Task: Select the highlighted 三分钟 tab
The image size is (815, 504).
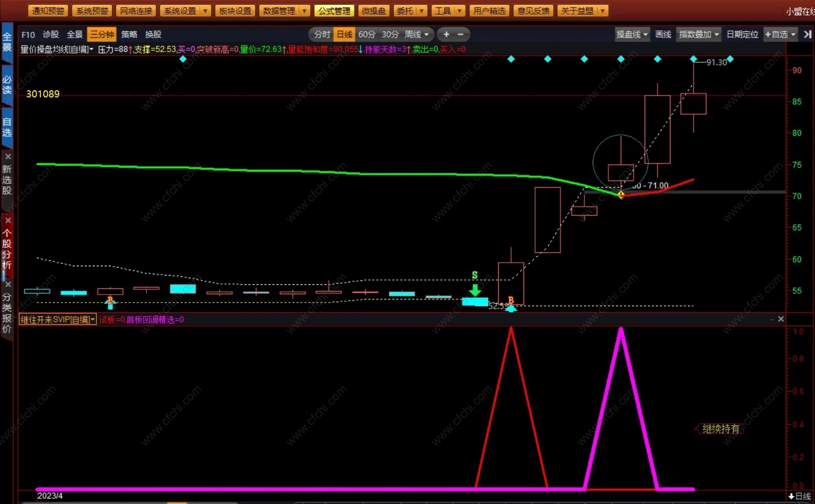Action: point(102,34)
